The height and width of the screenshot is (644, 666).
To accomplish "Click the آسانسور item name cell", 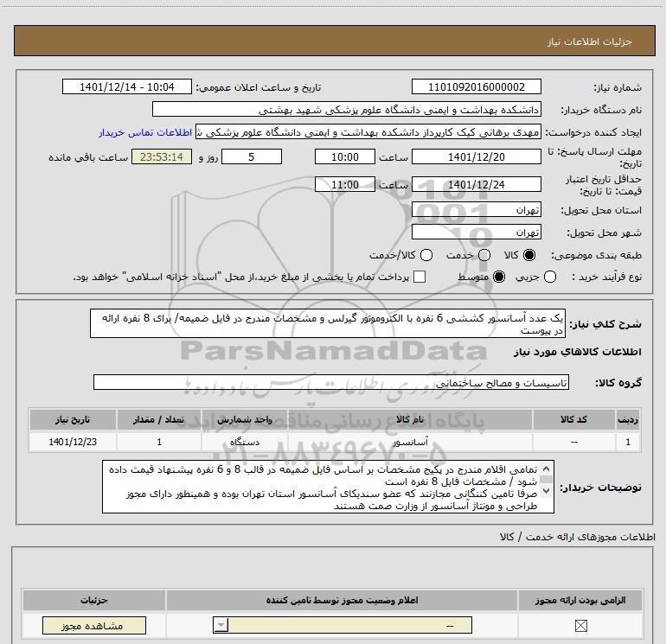I will point(410,442).
